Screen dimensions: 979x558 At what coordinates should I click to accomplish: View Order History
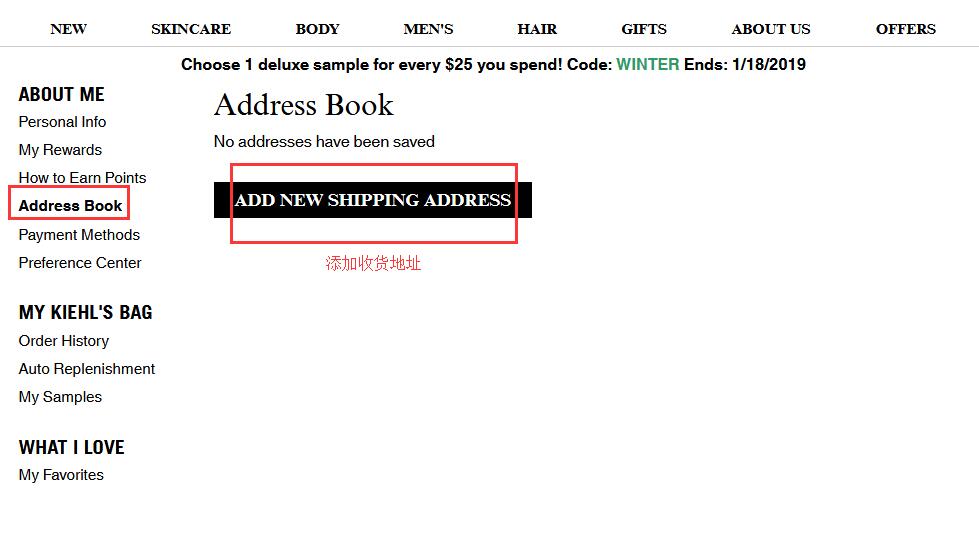point(64,341)
